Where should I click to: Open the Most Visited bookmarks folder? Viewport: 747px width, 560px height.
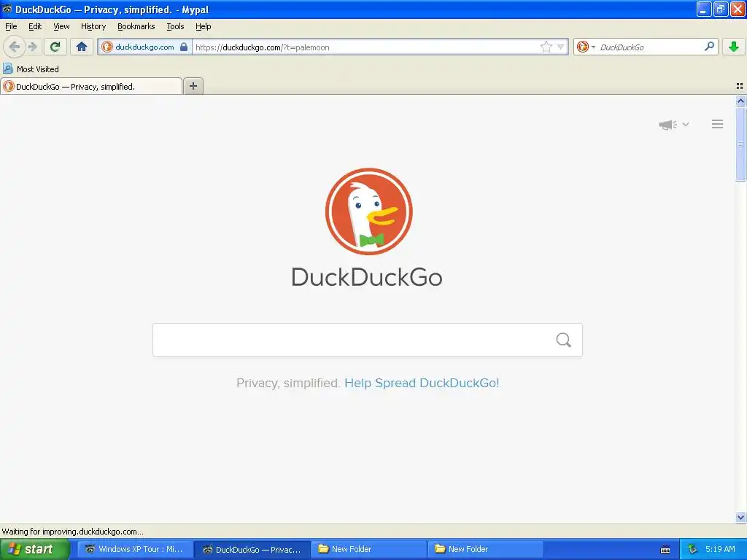[x=31, y=69]
